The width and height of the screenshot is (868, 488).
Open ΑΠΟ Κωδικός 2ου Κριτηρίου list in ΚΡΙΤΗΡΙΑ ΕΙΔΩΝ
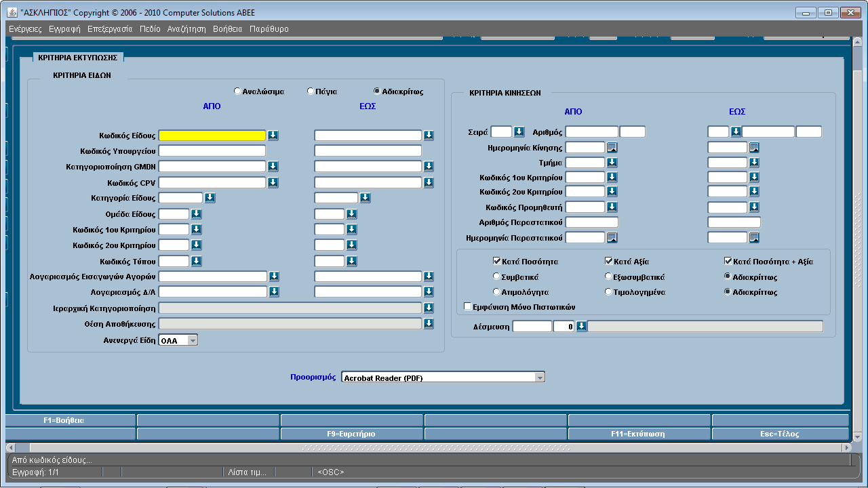tap(196, 245)
